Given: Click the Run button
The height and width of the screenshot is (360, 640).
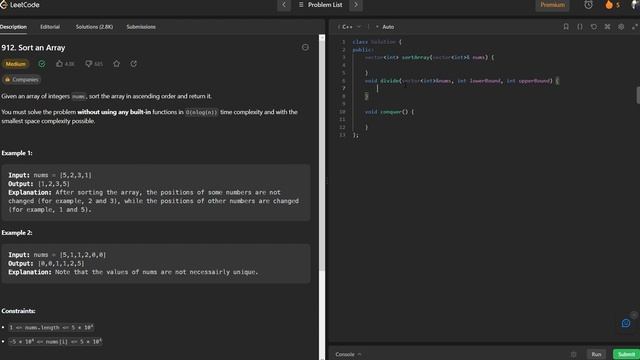Looking at the screenshot, I should point(596,354).
